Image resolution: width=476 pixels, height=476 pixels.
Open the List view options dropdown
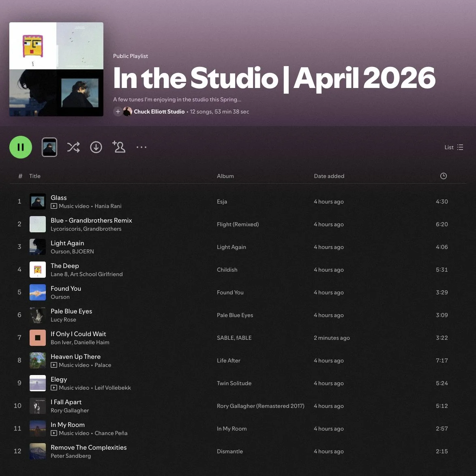tap(454, 147)
